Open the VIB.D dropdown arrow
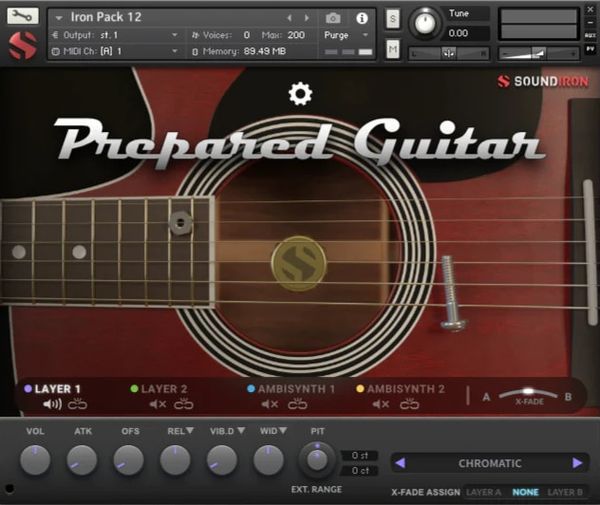Viewport: 600px width, 505px height. 241,431
